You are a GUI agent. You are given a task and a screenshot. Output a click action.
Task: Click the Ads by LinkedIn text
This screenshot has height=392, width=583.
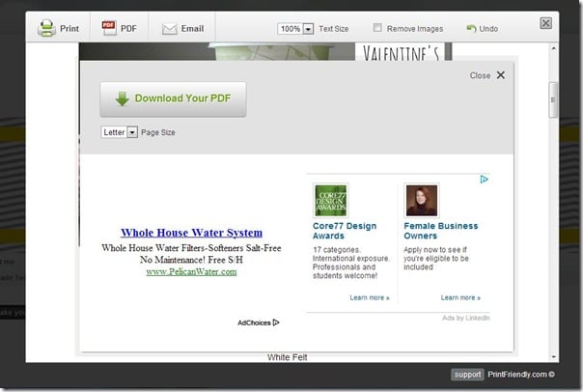[x=466, y=318]
